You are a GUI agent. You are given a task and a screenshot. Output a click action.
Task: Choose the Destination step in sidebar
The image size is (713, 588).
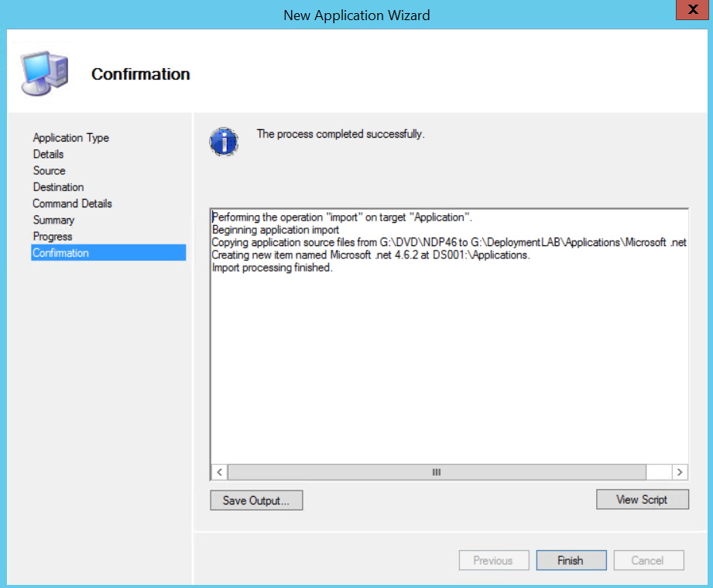pyautogui.click(x=58, y=187)
